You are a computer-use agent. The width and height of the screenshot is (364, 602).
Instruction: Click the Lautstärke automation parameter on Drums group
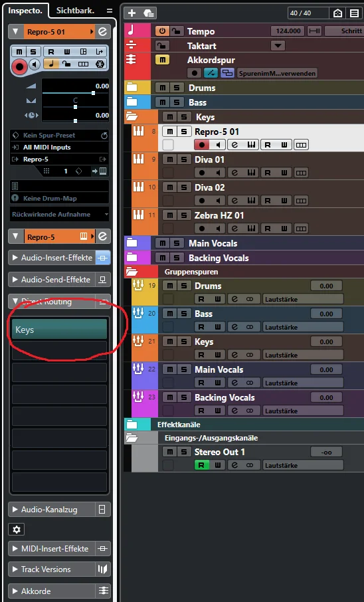click(303, 300)
